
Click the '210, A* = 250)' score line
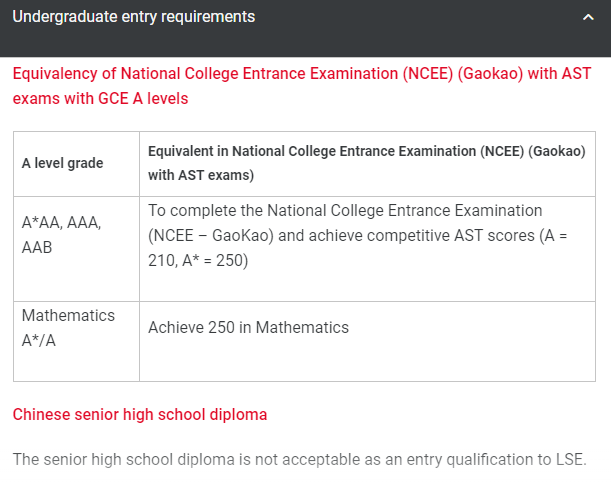[x=198, y=260]
